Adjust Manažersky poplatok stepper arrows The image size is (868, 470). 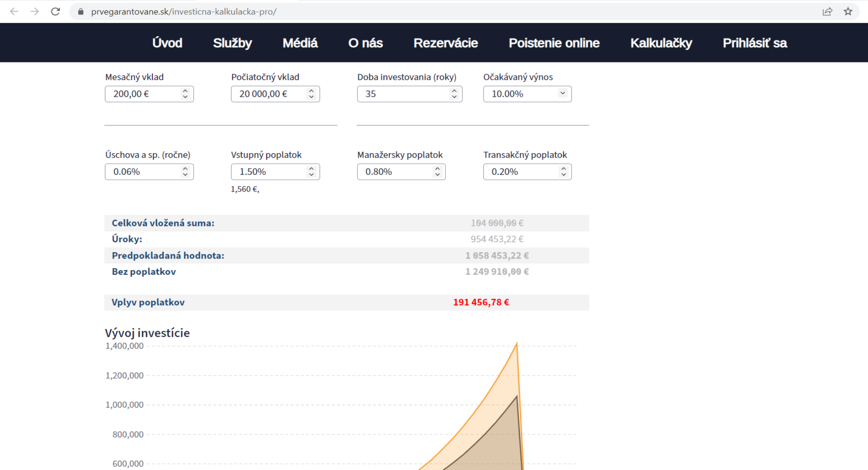click(437, 172)
